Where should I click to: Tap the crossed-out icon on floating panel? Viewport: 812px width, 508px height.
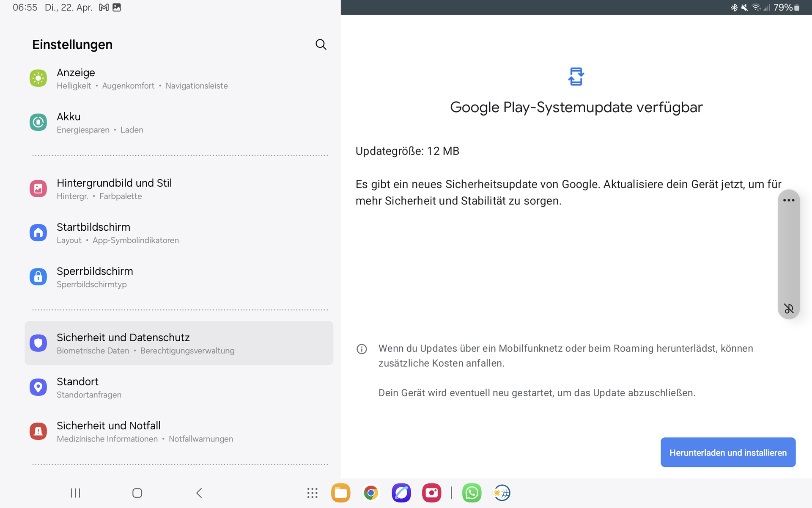pos(788,309)
